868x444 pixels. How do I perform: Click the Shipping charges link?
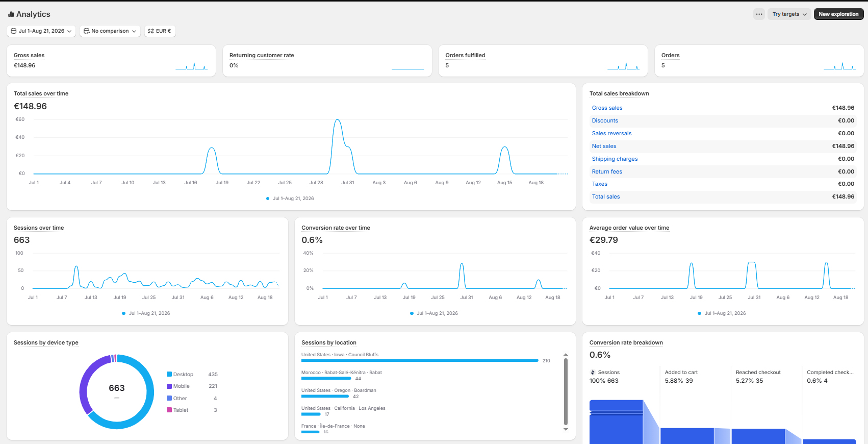pyautogui.click(x=615, y=159)
